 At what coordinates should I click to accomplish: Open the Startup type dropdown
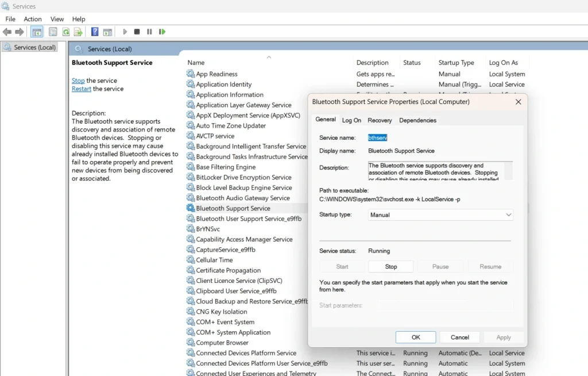tap(440, 214)
